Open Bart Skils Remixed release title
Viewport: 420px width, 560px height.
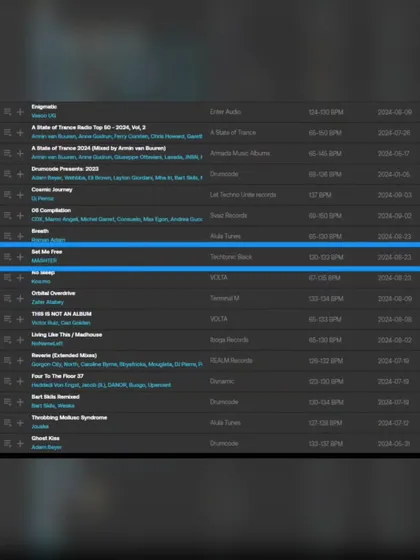55,397
